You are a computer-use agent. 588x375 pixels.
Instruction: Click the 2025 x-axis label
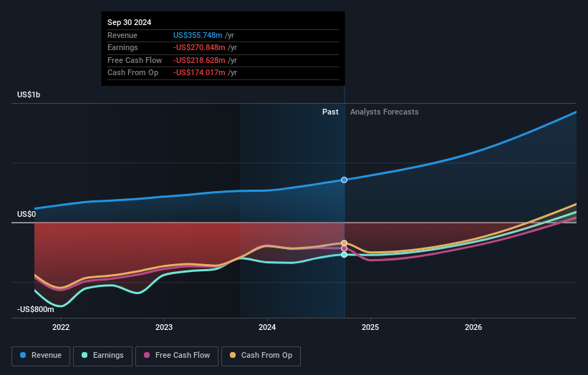point(370,328)
